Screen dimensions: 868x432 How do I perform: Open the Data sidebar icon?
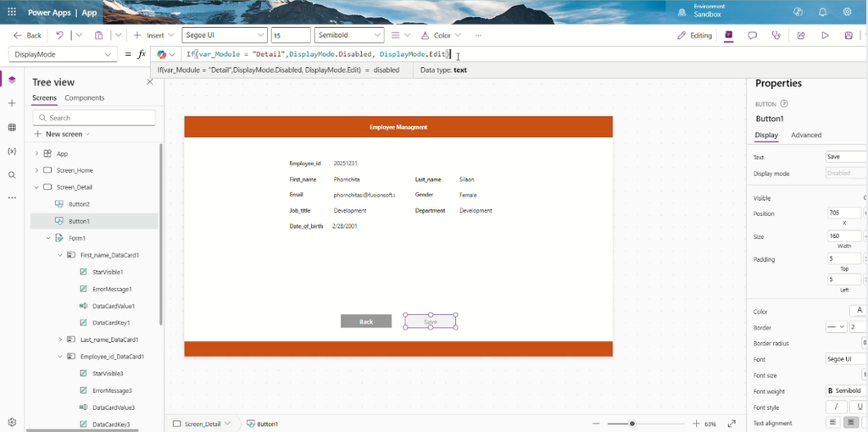(12, 127)
